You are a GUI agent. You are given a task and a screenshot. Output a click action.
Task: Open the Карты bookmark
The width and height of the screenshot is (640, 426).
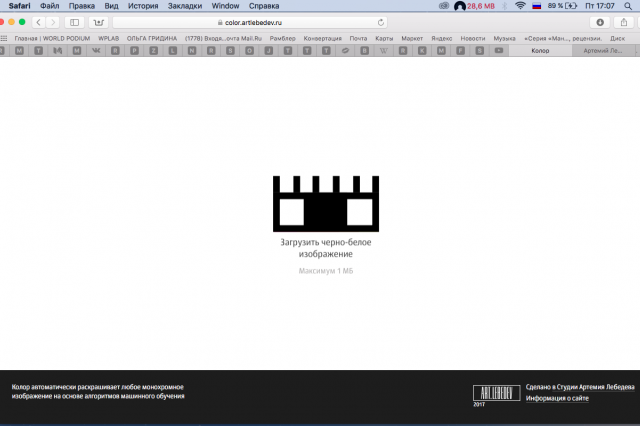coord(384,38)
